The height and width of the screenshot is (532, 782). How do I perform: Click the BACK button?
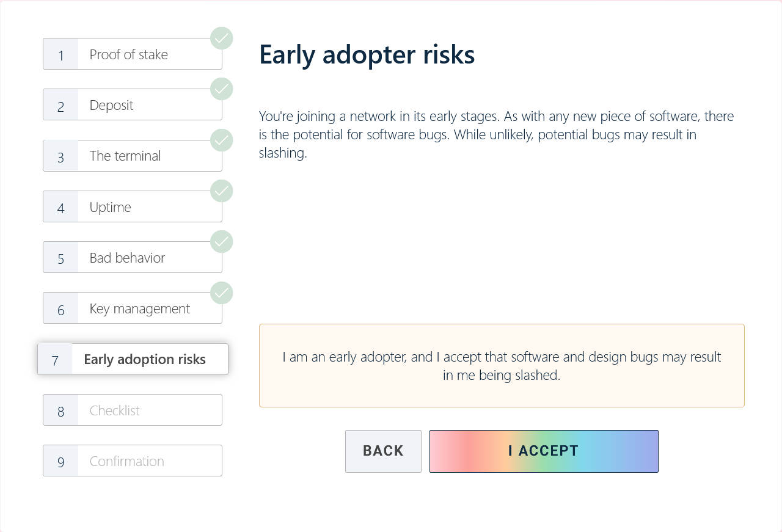(383, 451)
